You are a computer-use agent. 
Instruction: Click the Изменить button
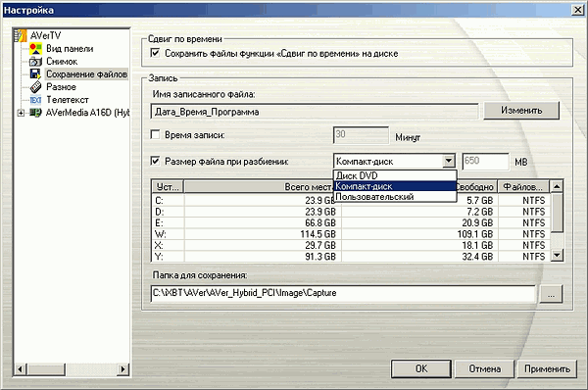pos(521,111)
